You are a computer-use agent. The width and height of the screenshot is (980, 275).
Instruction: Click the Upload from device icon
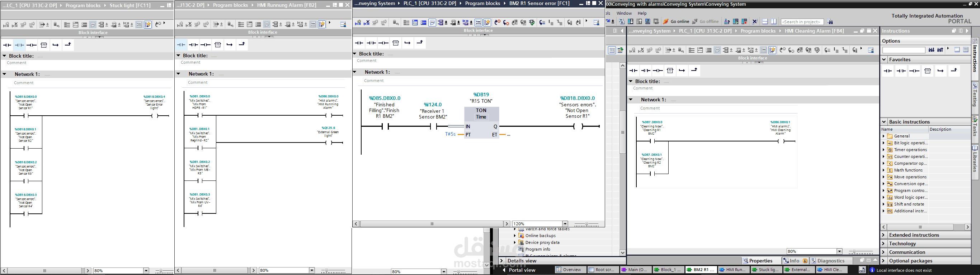click(639, 21)
